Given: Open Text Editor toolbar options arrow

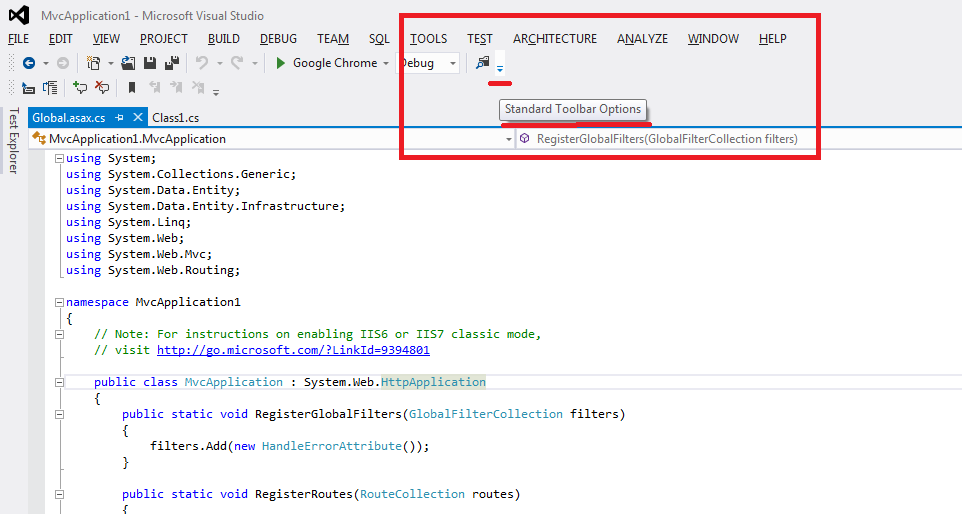Looking at the screenshot, I should [x=216, y=93].
